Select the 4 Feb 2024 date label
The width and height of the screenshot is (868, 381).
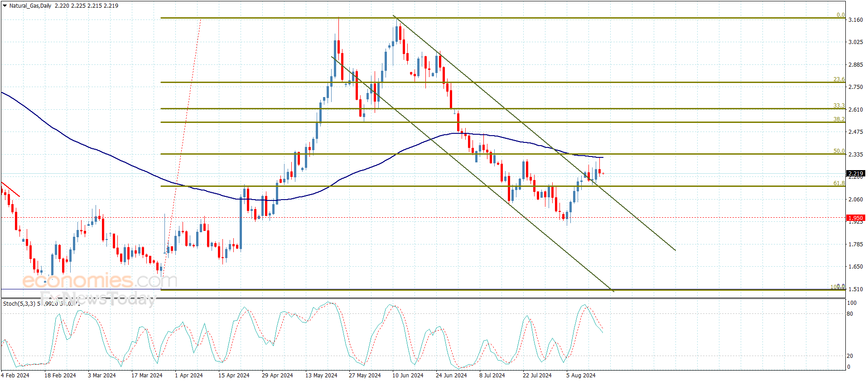click(x=15, y=375)
